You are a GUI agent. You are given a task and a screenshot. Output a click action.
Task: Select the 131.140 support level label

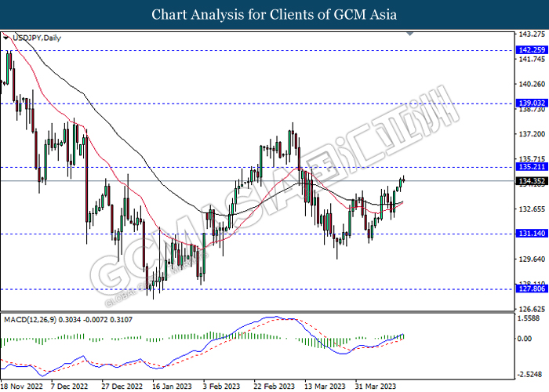(x=532, y=234)
